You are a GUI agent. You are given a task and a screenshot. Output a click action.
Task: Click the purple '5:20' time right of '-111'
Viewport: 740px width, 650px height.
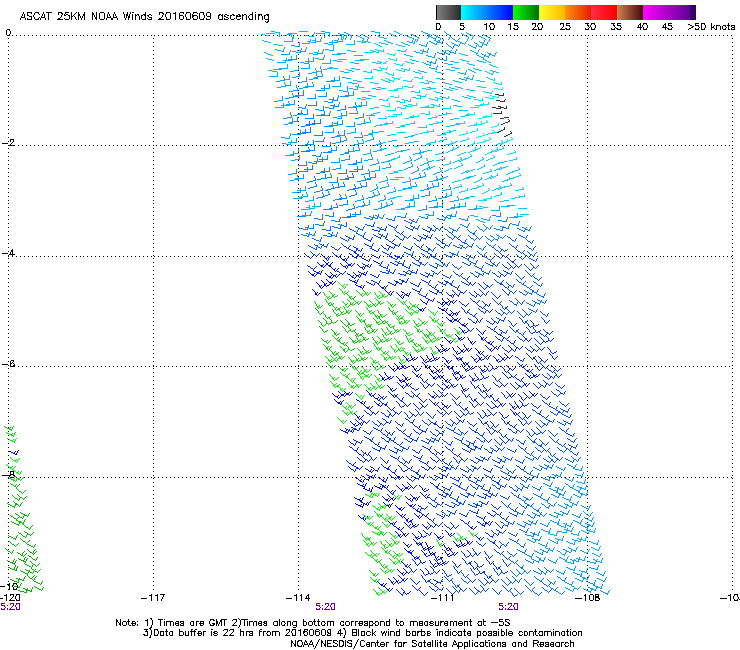pyautogui.click(x=508, y=607)
